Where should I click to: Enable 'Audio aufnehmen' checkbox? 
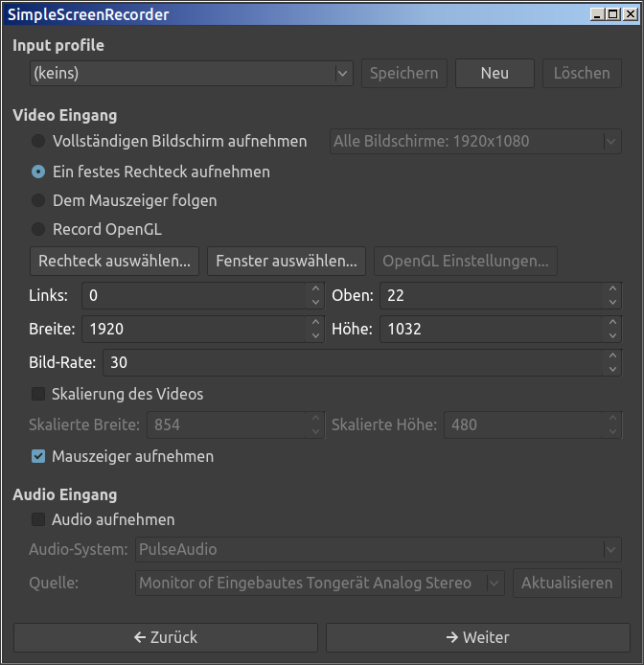click(x=38, y=519)
